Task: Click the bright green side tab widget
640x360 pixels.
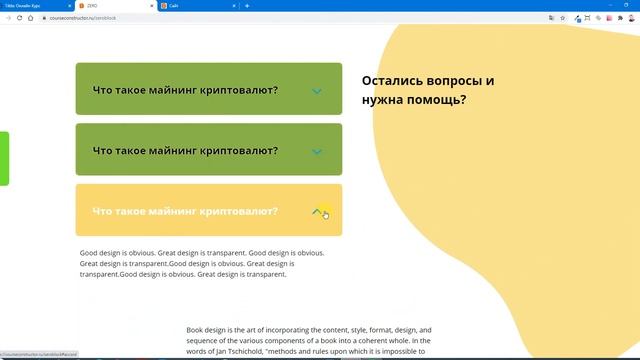Action: (x=4, y=159)
